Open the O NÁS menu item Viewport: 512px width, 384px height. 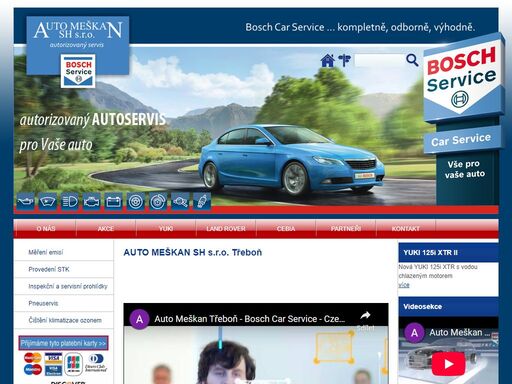coord(46,229)
